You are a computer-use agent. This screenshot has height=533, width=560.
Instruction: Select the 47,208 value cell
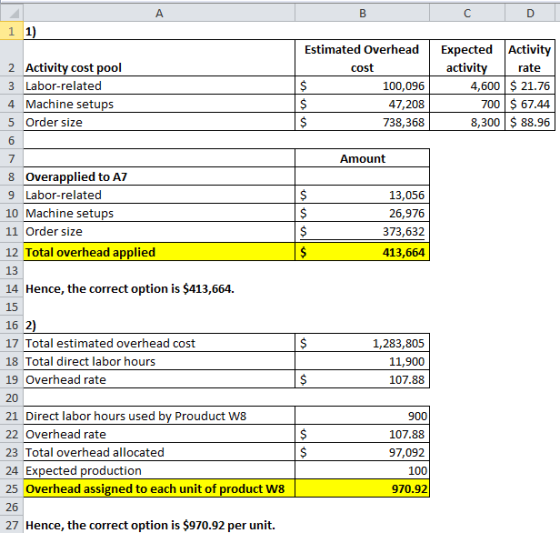[x=362, y=104]
